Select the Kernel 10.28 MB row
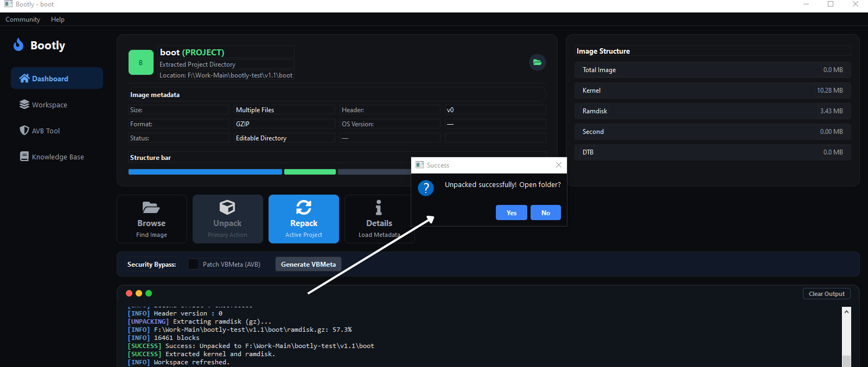Screen dimensions: 868x367 tap(712, 91)
